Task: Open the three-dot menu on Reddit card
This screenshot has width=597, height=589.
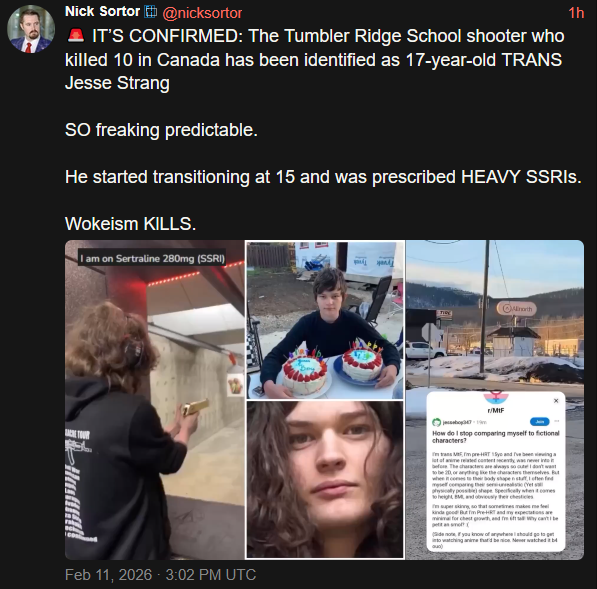Action: click(557, 421)
